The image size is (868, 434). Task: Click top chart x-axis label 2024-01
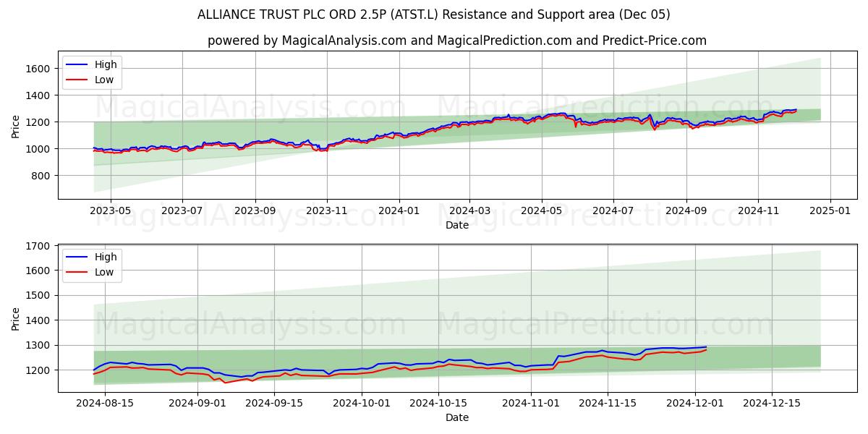click(x=399, y=212)
